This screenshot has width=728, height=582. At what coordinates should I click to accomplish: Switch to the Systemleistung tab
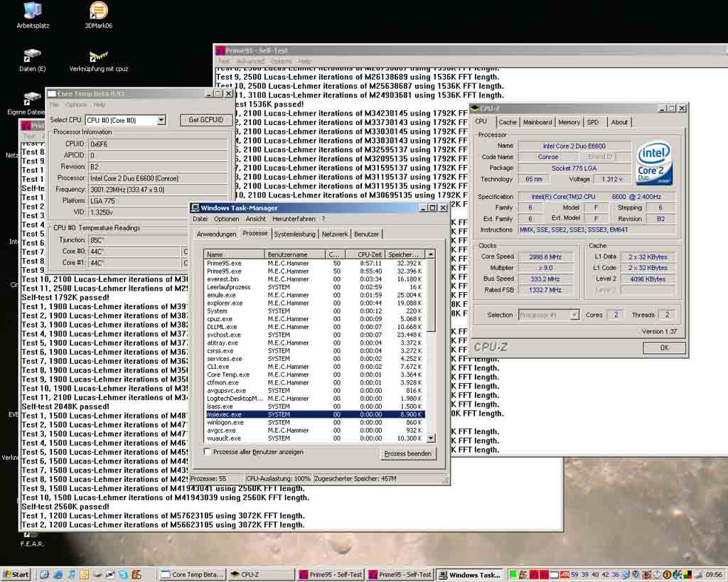[294, 235]
